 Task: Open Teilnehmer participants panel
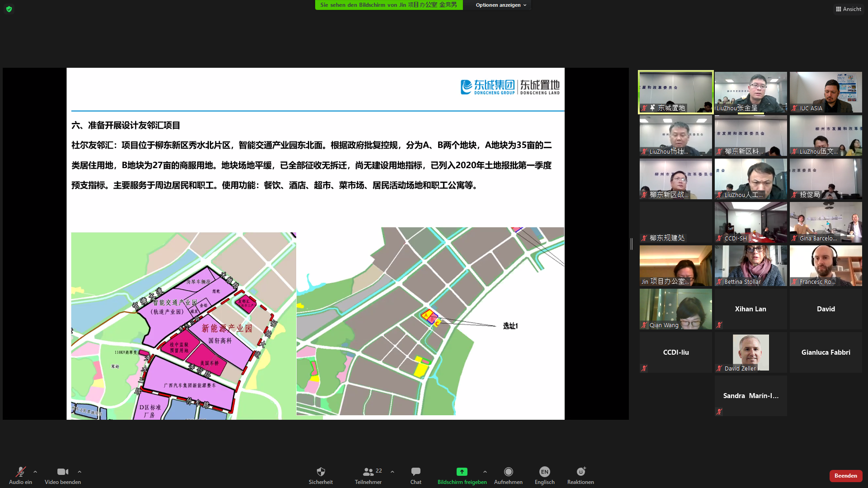point(368,472)
